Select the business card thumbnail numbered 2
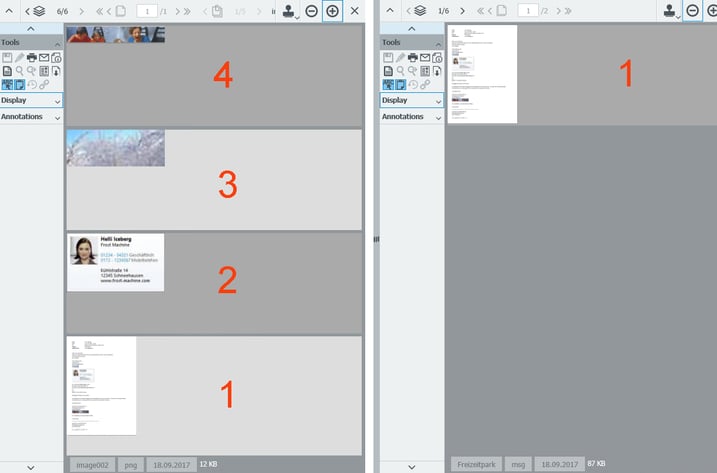This screenshot has height=473, width=717. (115, 262)
